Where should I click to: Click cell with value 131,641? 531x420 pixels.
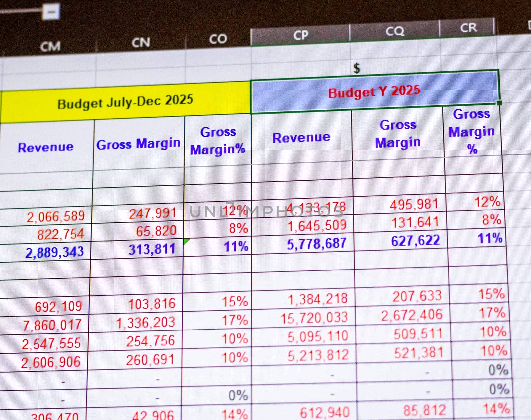pos(400,223)
